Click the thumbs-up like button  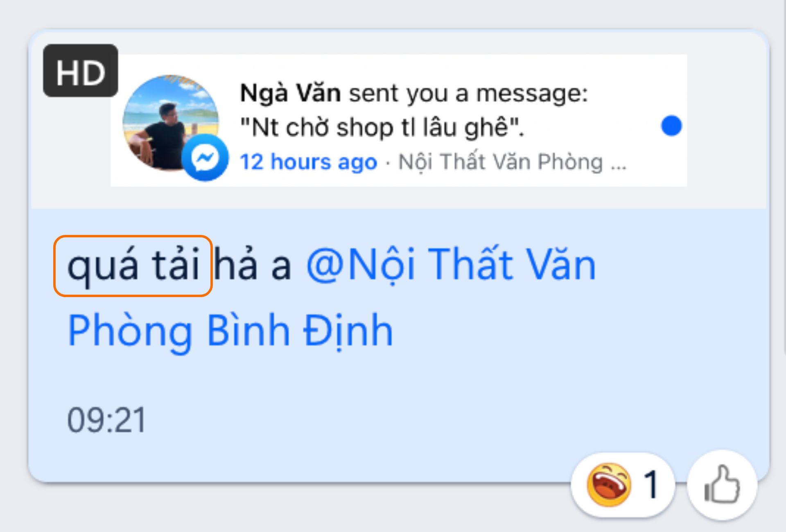click(722, 485)
